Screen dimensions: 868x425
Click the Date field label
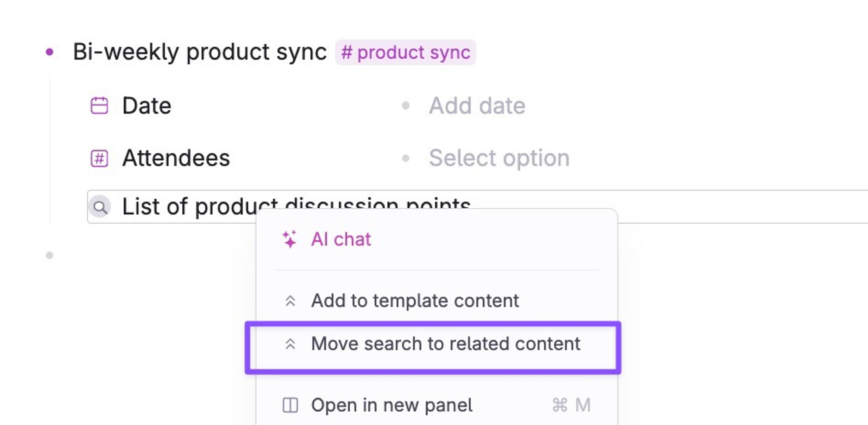(146, 106)
